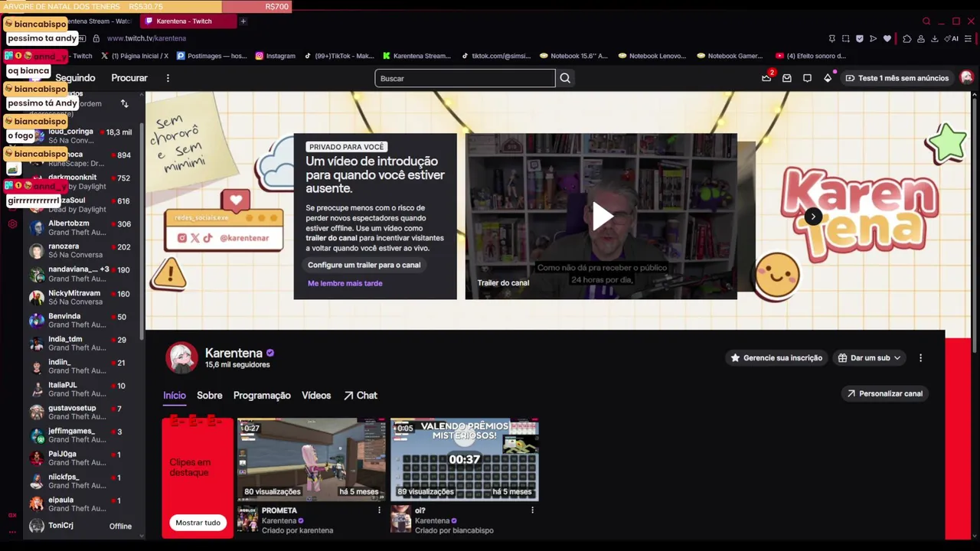The width and height of the screenshot is (980, 551).
Task: Click the browser pin icon in address bar
Action: click(x=832, y=38)
